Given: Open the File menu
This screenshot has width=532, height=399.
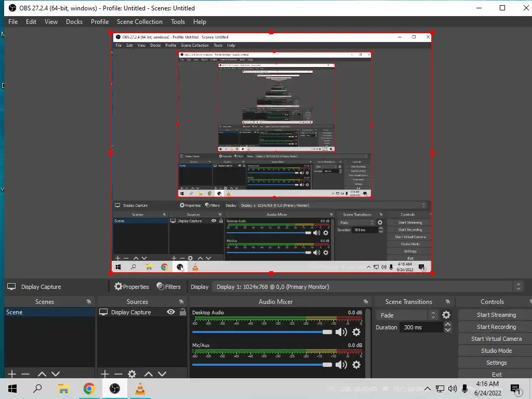Looking at the screenshot, I should tap(13, 22).
